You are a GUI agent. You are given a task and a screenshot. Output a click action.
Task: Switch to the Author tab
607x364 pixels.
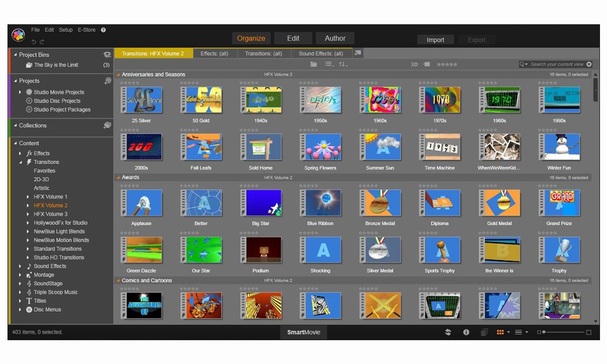coord(335,38)
